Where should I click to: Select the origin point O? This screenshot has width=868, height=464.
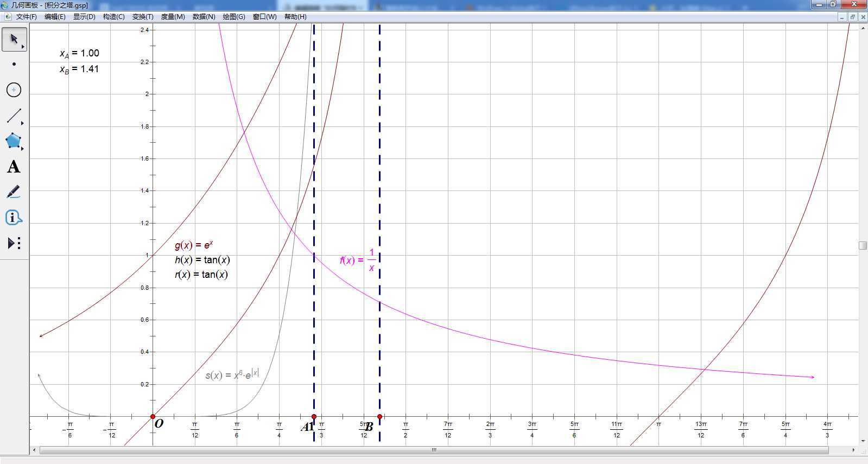click(153, 417)
